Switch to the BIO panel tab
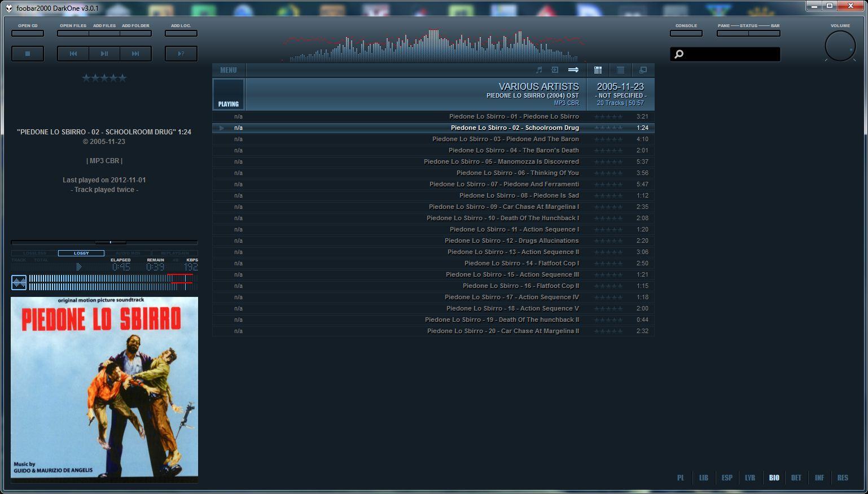Screen dimensions: 868x494 click(x=774, y=478)
